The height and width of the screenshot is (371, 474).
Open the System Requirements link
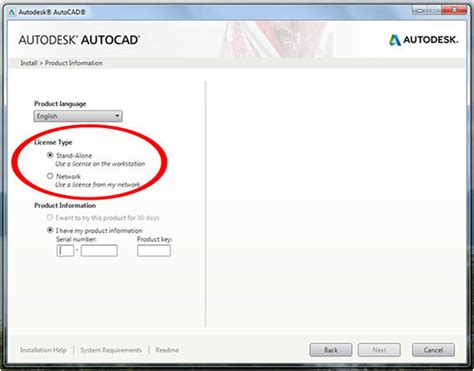pos(111,350)
